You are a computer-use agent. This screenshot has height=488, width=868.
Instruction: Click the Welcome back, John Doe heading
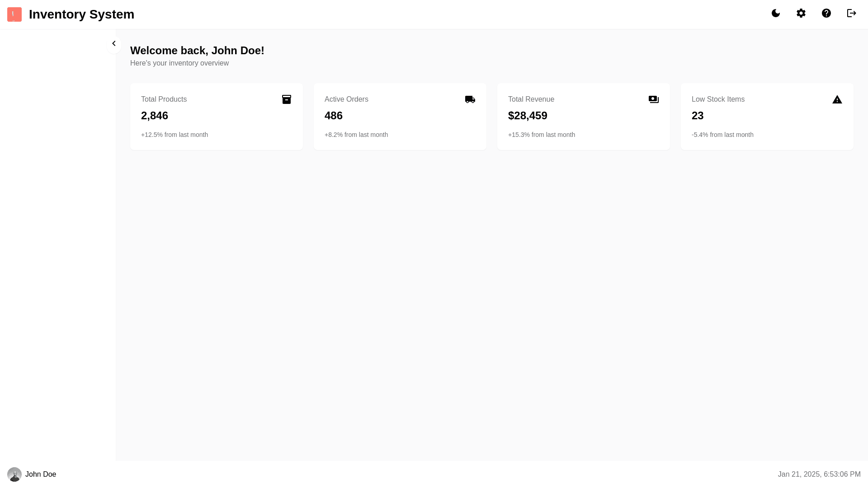click(x=197, y=51)
